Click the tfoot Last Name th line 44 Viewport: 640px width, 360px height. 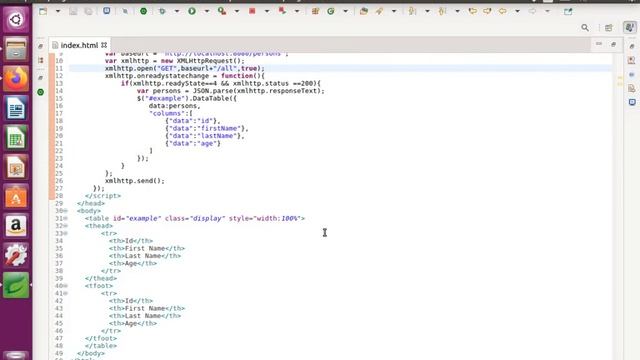[x=144, y=316]
